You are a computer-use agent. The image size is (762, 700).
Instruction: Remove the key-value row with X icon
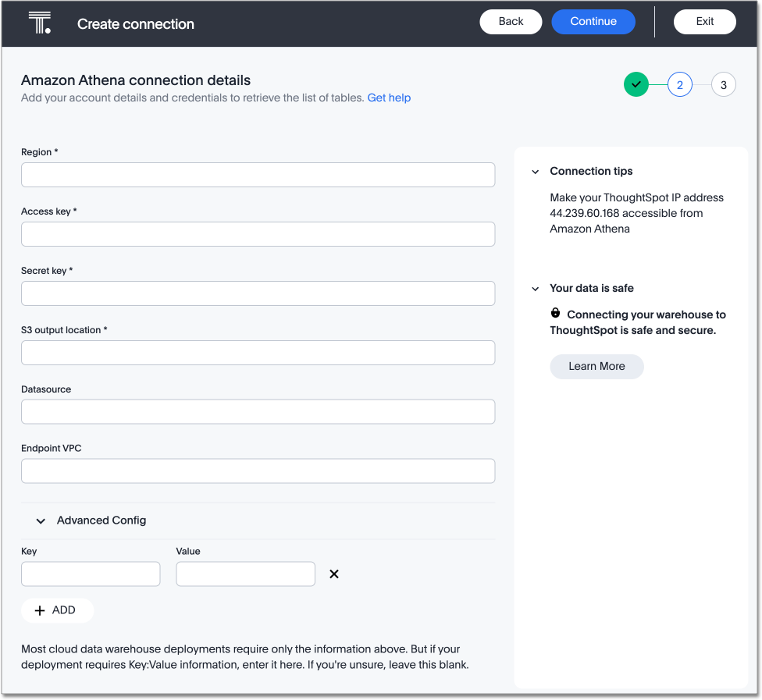pyautogui.click(x=334, y=574)
